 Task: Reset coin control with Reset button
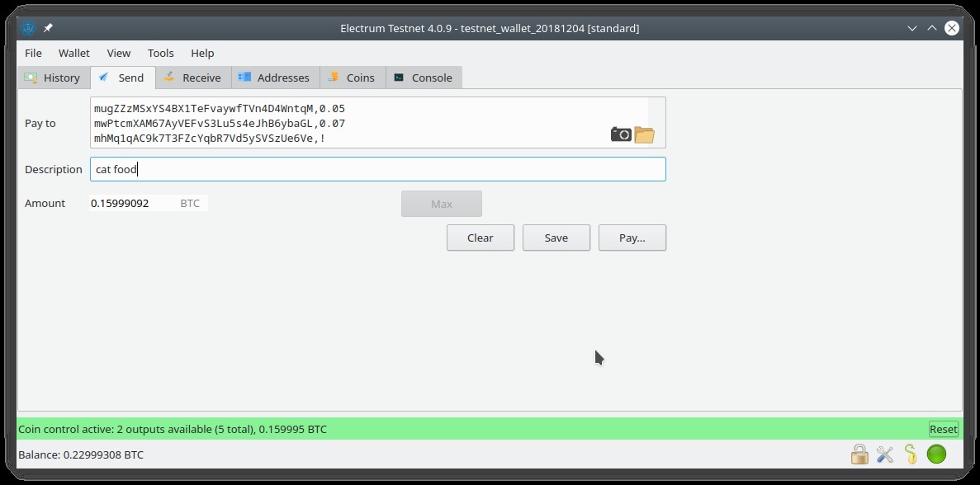point(943,429)
